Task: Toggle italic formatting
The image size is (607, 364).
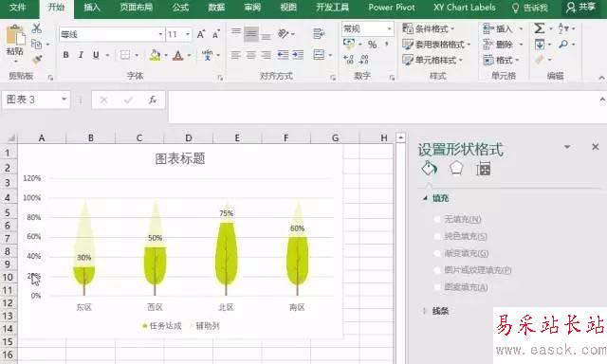Action: tap(81, 55)
